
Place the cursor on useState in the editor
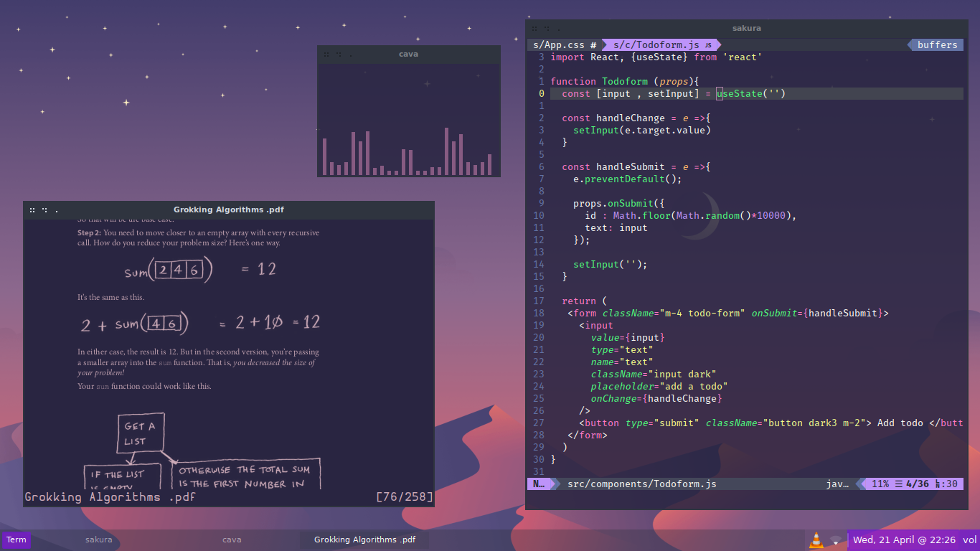pyautogui.click(x=739, y=94)
